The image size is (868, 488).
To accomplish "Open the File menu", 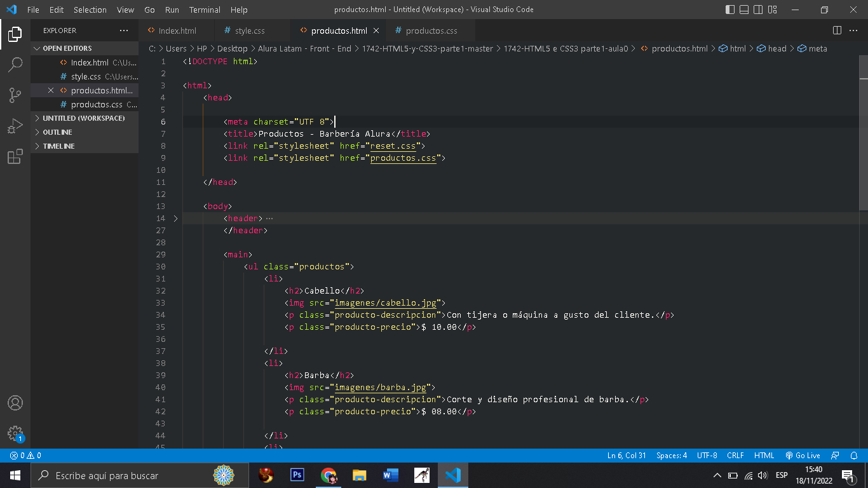I will click(x=34, y=10).
